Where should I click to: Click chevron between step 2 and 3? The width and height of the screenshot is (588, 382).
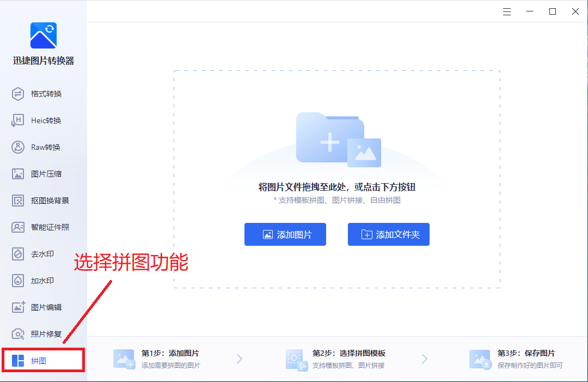pos(425,359)
